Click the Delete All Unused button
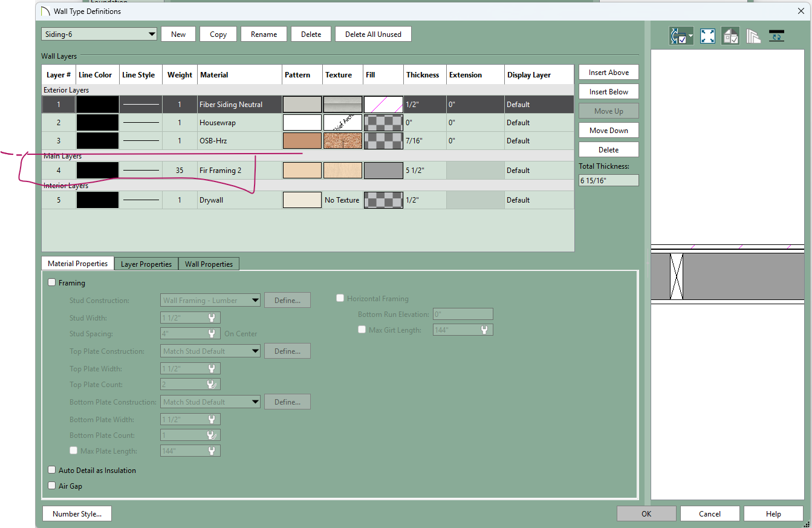The width and height of the screenshot is (812, 528). 373,34
